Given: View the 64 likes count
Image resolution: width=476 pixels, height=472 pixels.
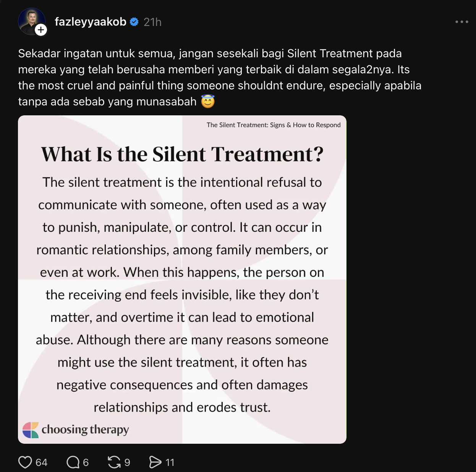Looking at the screenshot, I should click(x=41, y=462).
